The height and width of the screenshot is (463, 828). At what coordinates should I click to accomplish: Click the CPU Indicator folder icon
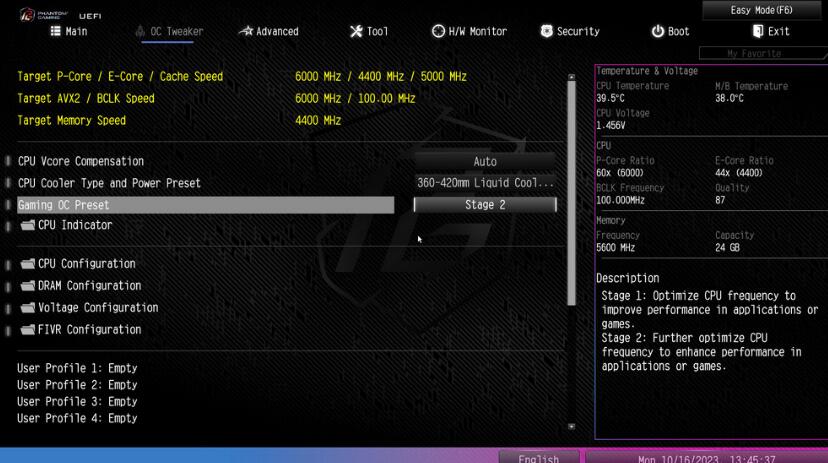click(x=27, y=225)
